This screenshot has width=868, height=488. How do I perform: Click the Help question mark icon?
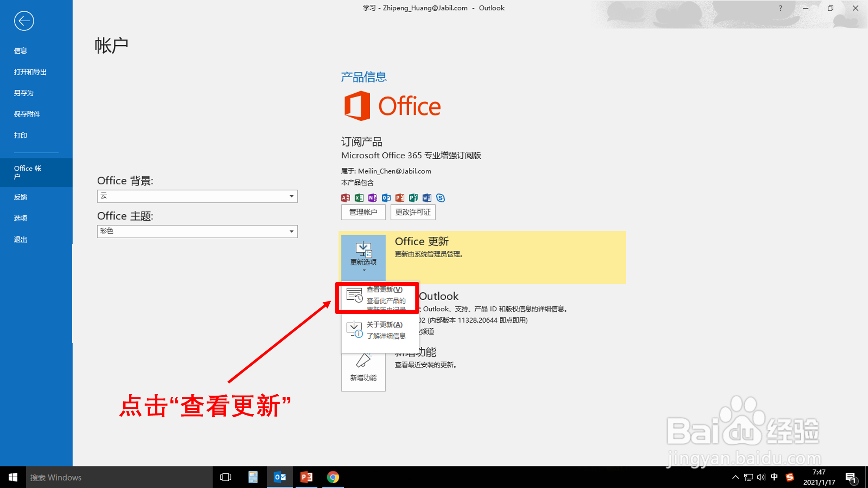(780, 8)
